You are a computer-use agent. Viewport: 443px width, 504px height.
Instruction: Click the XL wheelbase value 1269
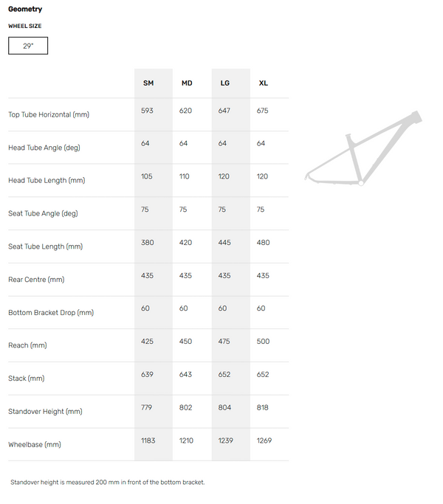pos(264,441)
